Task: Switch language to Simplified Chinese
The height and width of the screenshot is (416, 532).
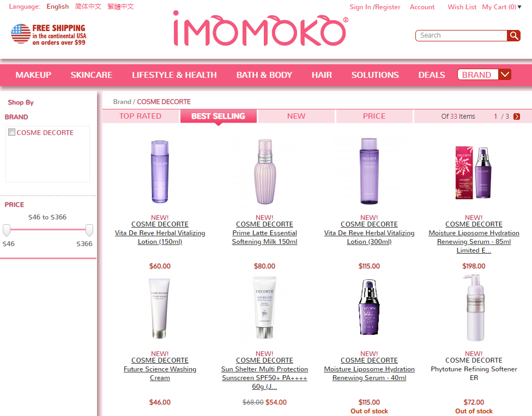Action: [x=88, y=7]
